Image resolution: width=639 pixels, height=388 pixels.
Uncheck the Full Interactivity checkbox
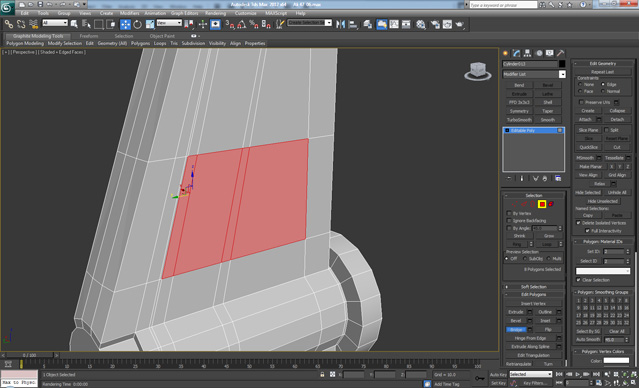587,231
